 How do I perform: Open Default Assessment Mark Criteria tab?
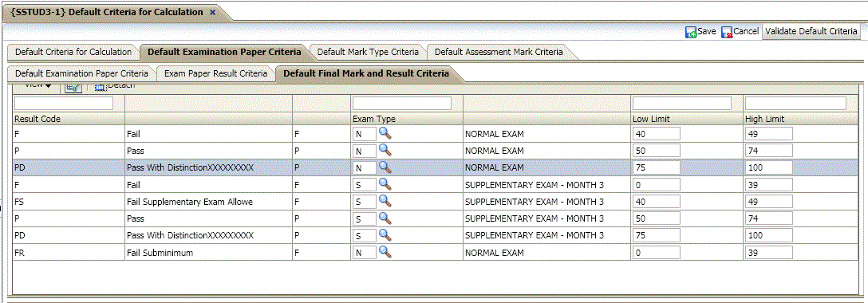[499, 51]
